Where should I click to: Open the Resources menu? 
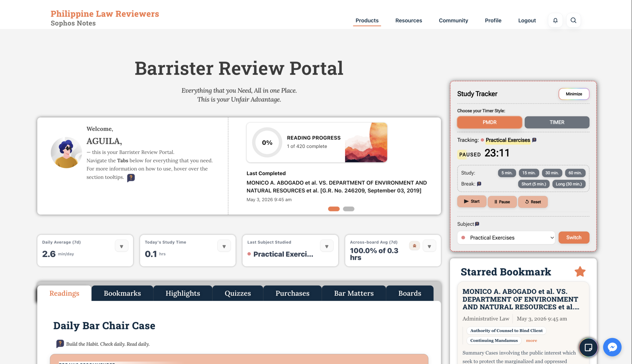point(408,20)
